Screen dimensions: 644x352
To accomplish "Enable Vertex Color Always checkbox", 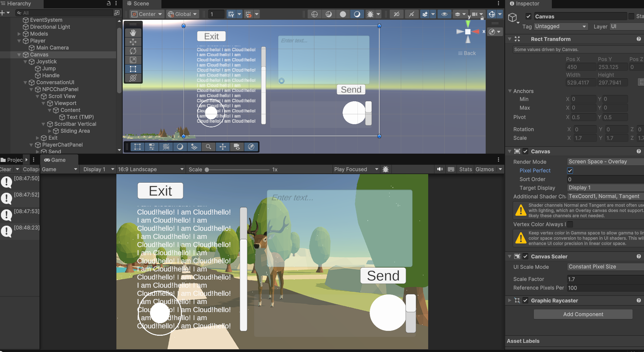I will (570, 224).
